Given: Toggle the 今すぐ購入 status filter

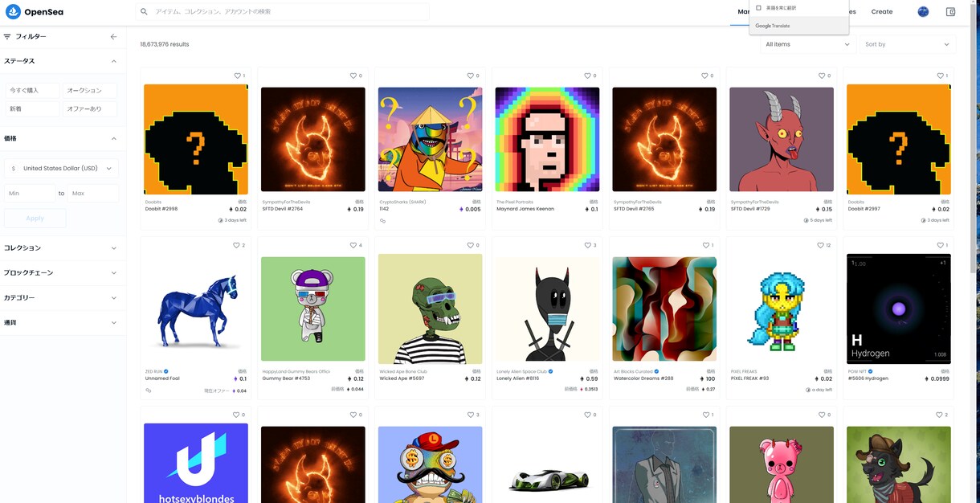Looking at the screenshot, I should [x=32, y=91].
